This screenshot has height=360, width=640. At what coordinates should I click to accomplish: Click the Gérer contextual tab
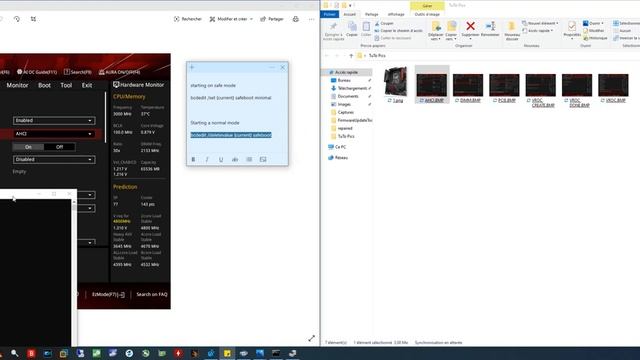click(x=427, y=6)
